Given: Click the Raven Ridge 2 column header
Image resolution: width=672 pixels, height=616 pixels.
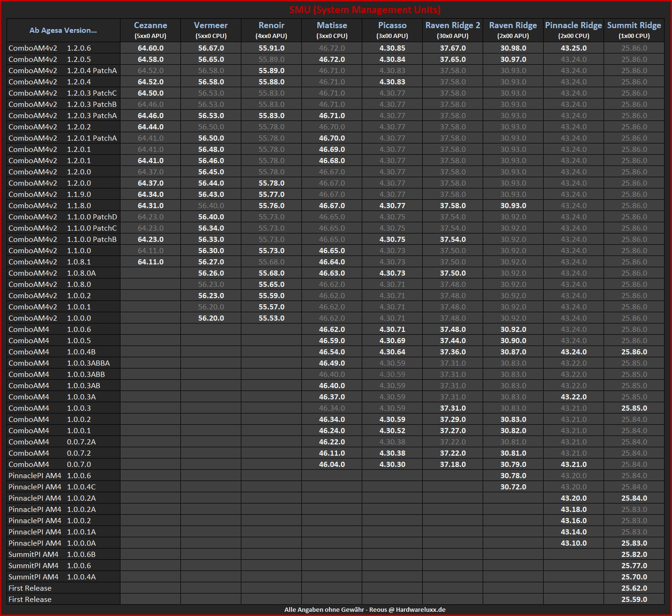Looking at the screenshot, I should click(453, 30).
